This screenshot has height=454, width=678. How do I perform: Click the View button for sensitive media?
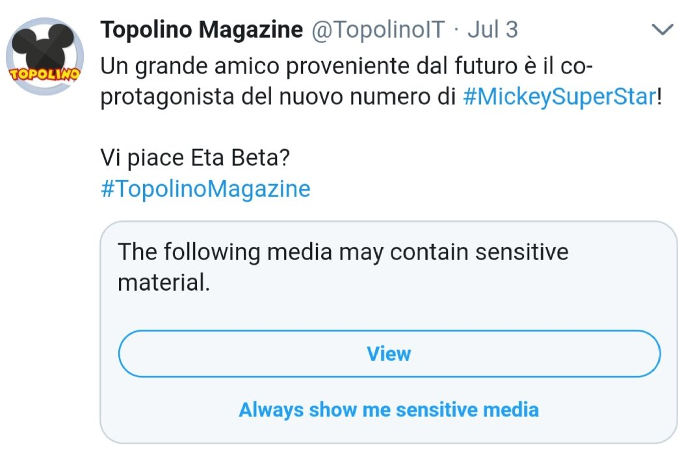coord(389,354)
